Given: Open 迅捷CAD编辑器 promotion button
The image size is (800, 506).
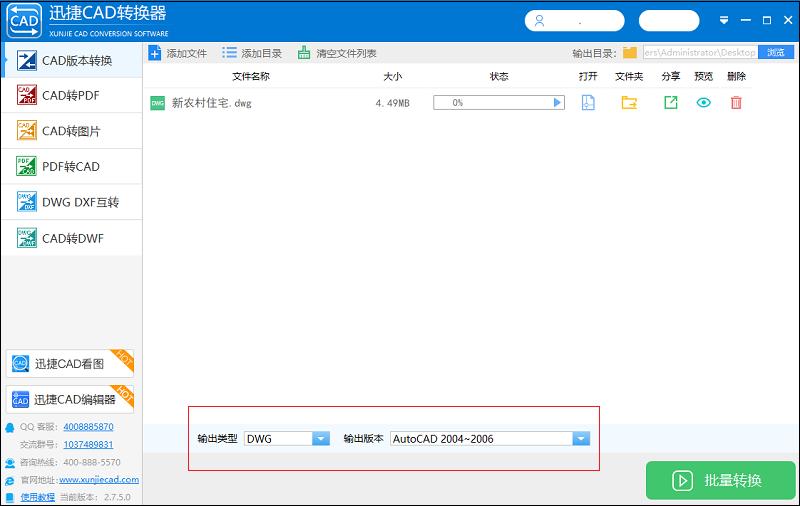Looking at the screenshot, I should [x=70, y=399].
